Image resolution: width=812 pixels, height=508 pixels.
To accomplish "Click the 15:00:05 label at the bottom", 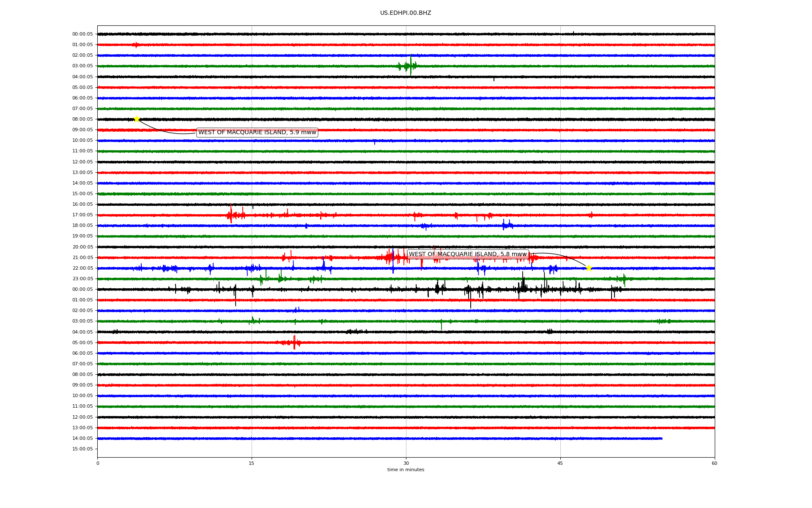I will click(x=82, y=449).
